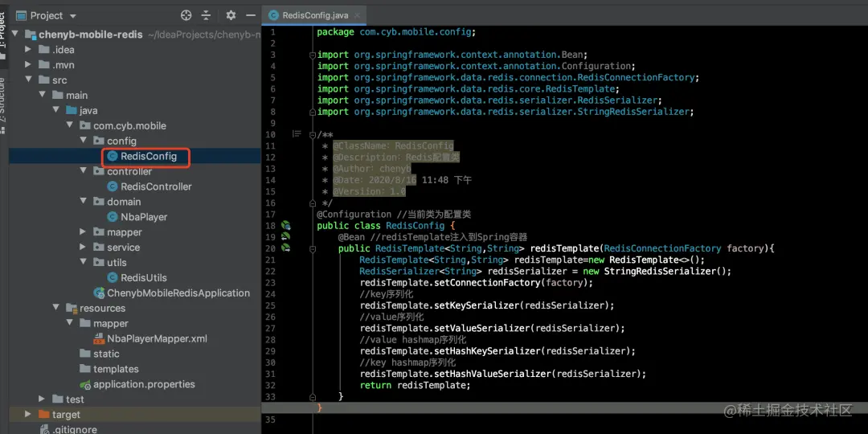Collapse the main folder
The width and height of the screenshot is (868, 434).
42,95
